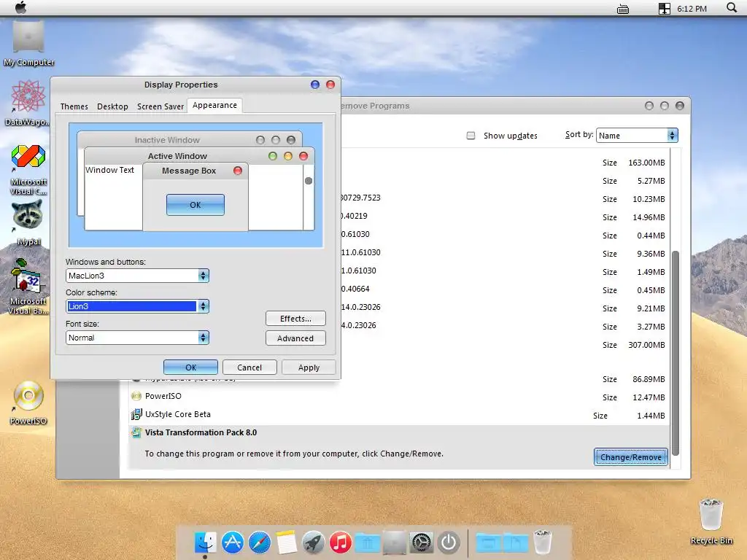Open the Apple menu logo

[x=20, y=7]
